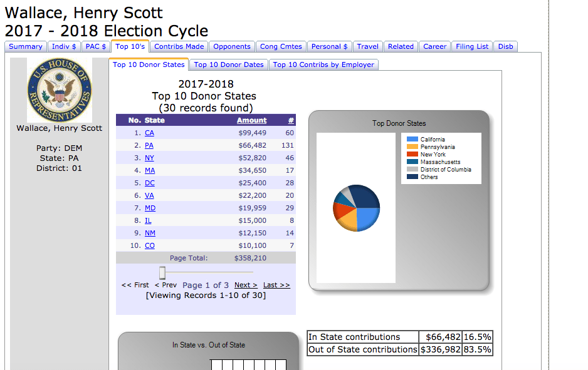
Task: Open the "Indiv $" tab
Action: click(65, 46)
